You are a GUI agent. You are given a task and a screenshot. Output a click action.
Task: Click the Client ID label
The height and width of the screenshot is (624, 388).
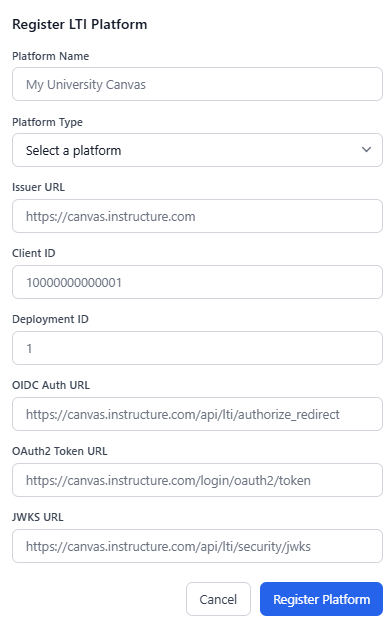point(34,253)
